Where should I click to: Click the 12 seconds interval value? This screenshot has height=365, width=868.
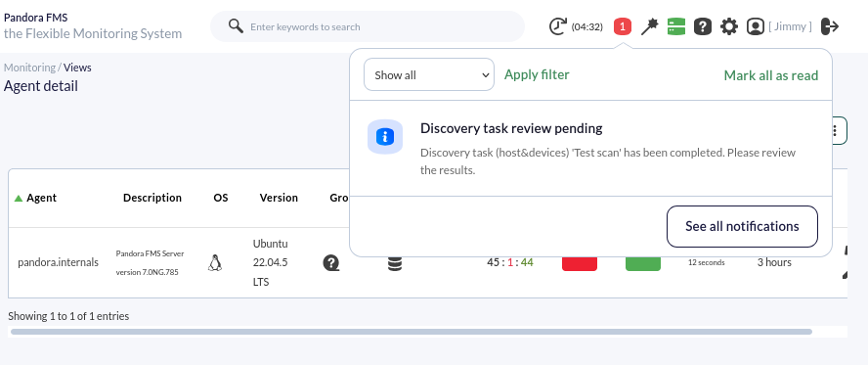[707, 262]
